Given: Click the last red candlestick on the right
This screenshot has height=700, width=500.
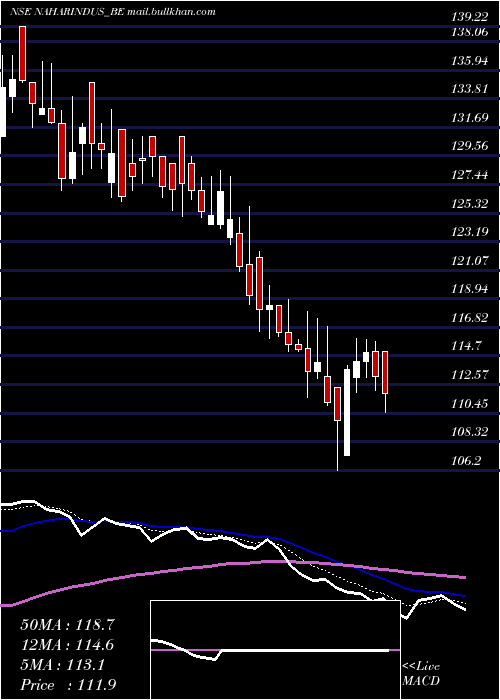Looking at the screenshot, I should click(385, 372).
